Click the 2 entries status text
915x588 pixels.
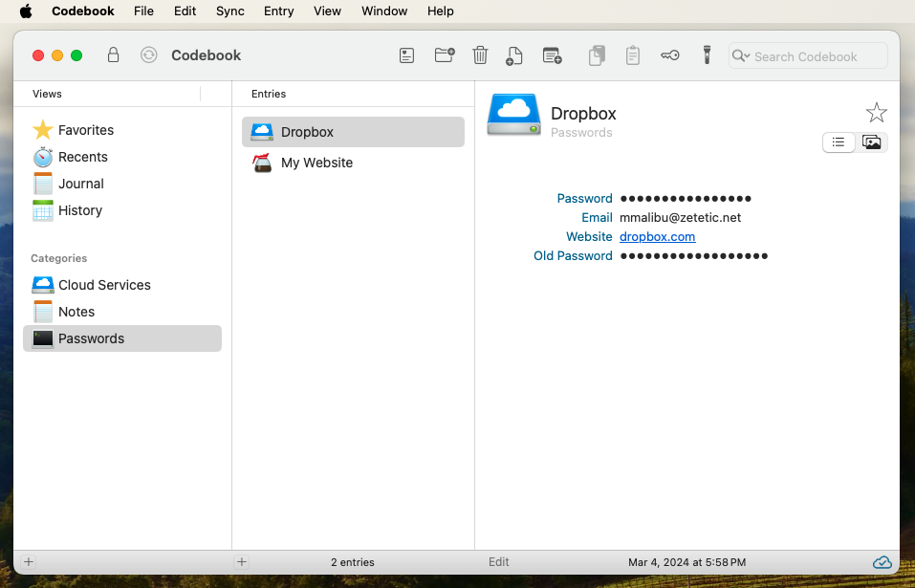tap(353, 562)
